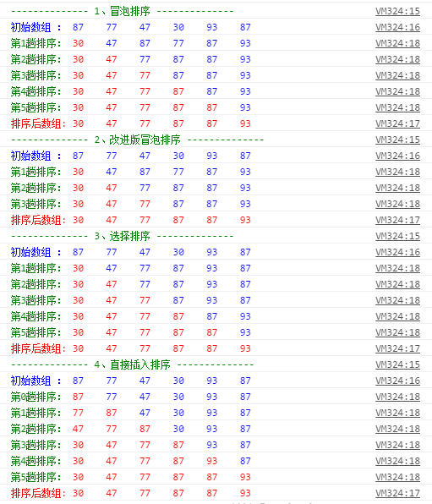Viewport: 432px width, 504px height.
Task: Open VM324:15 link beside 4、直接插入排序 header
Action: [x=397, y=364]
